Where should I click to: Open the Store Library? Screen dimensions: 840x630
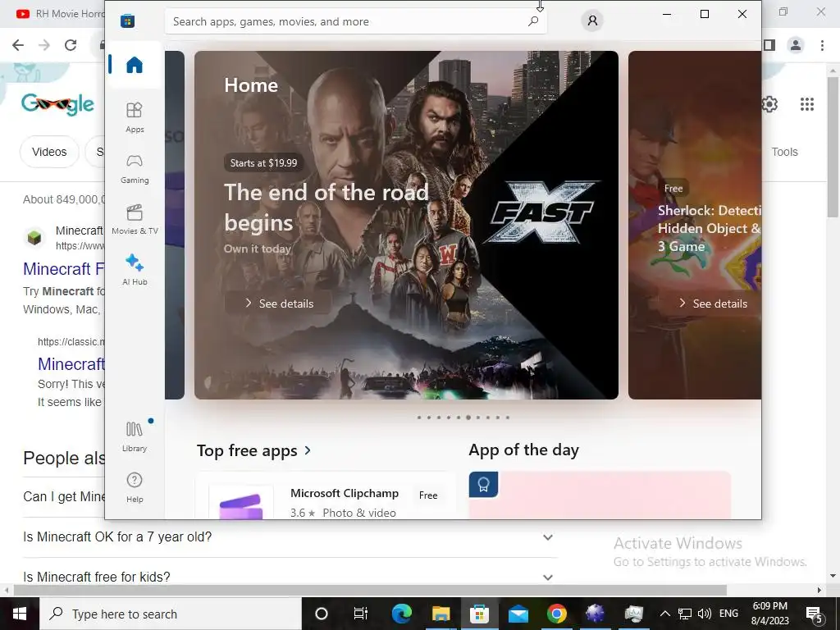pyautogui.click(x=135, y=436)
